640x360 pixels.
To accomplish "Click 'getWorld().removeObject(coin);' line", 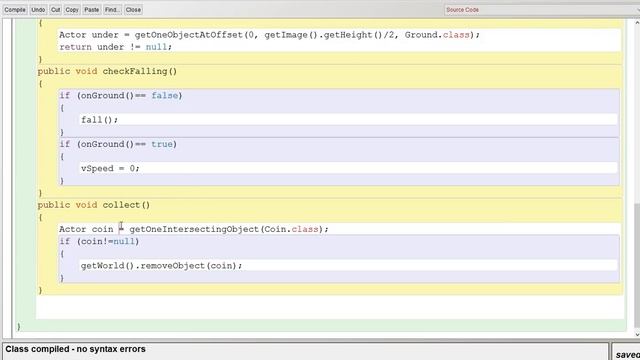I will coord(161,266).
